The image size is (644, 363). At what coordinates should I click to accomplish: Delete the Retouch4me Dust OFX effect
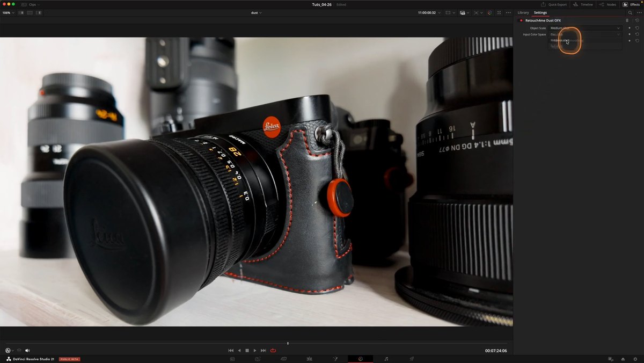627,20
